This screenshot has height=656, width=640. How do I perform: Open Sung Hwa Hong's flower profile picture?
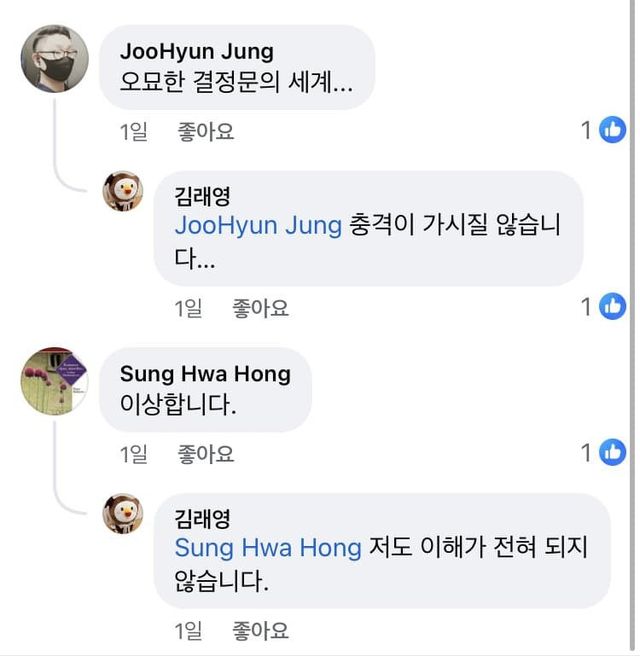pyautogui.click(x=54, y=381)
